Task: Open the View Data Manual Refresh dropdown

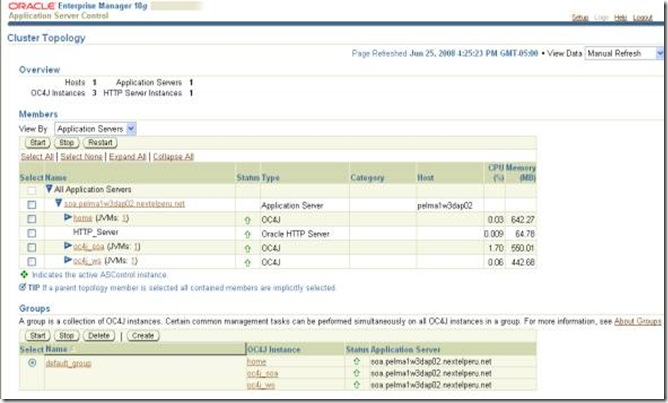Action: (625, 53)
